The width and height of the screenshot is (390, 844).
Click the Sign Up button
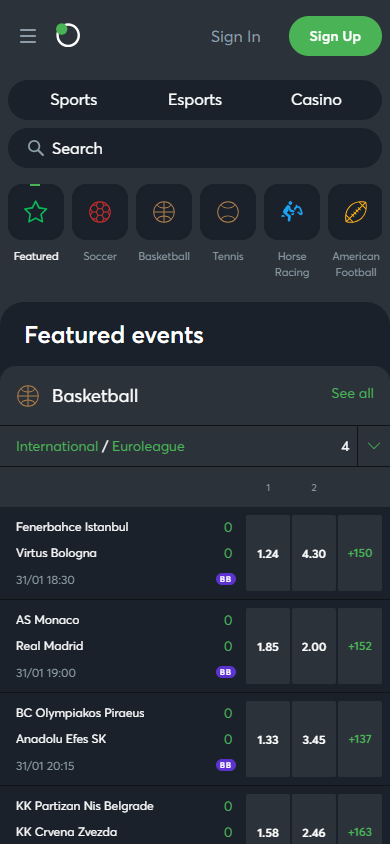tap(335, 36)
